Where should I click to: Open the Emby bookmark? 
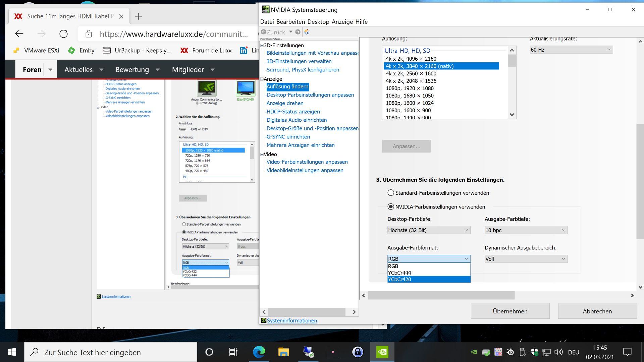pyautogui.click(x=81, y=50)
